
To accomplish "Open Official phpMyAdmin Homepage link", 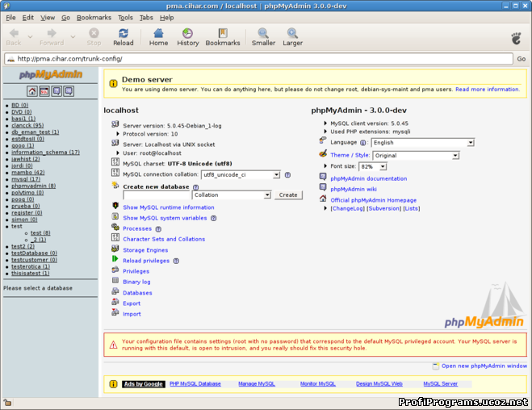I will coord(374,200).
